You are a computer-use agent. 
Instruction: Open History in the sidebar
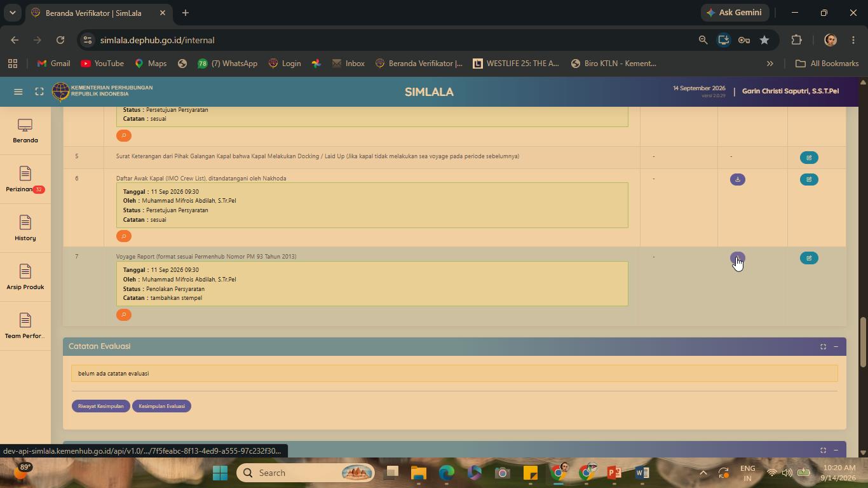(x=25, y=229)
